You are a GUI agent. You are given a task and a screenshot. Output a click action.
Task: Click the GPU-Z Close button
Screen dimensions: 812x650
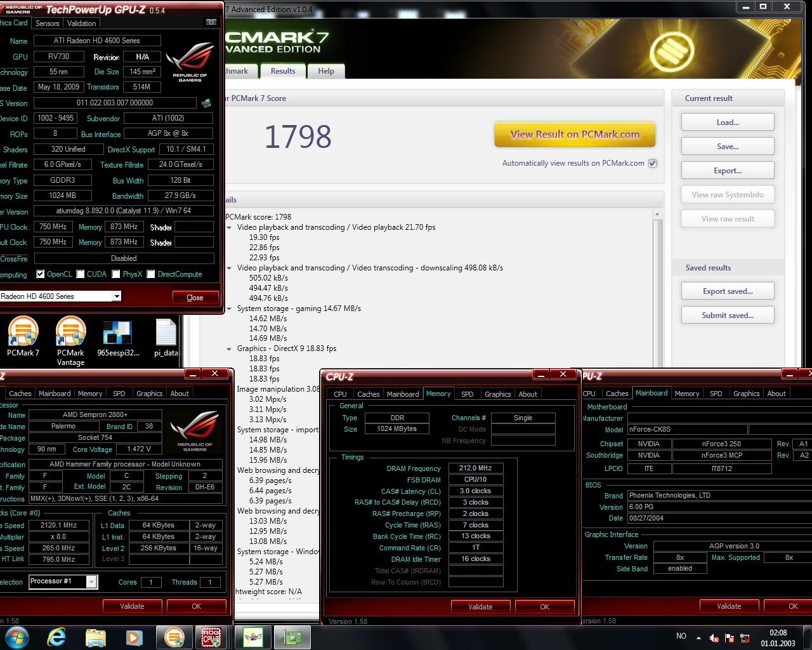tap(195, 298)
